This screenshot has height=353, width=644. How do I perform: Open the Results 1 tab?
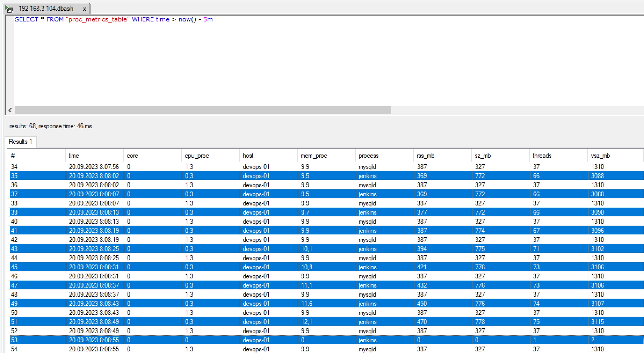click(20, 141)
